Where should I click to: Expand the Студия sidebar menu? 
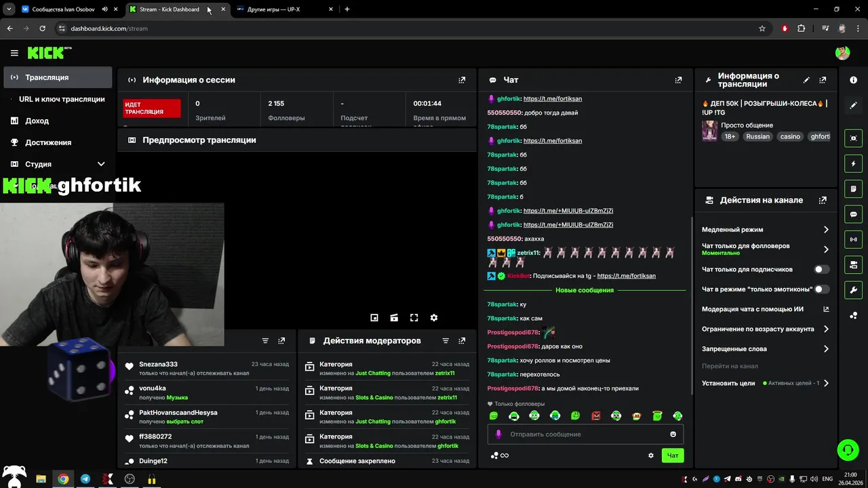coord(101,164)
